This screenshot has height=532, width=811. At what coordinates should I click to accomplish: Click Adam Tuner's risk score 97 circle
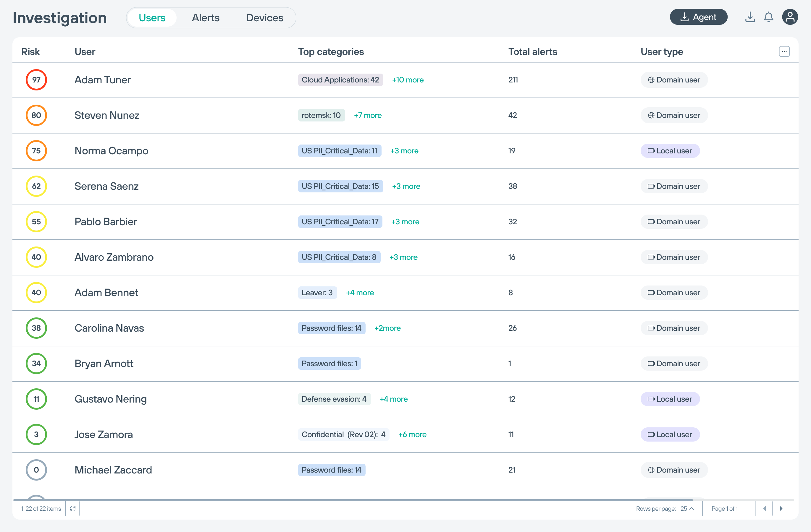(36, 80)
